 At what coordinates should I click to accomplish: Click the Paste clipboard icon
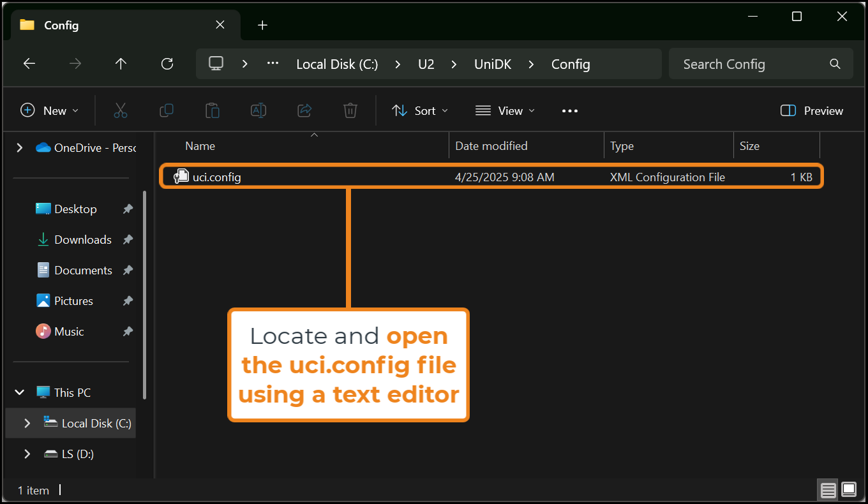point(213,110)
